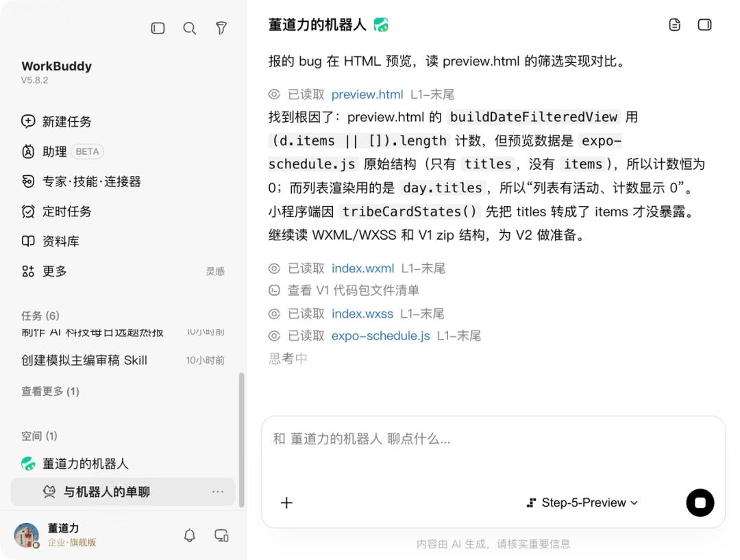
Task: Click the devices icon beside bell
Action: click(x=221, y=535)
